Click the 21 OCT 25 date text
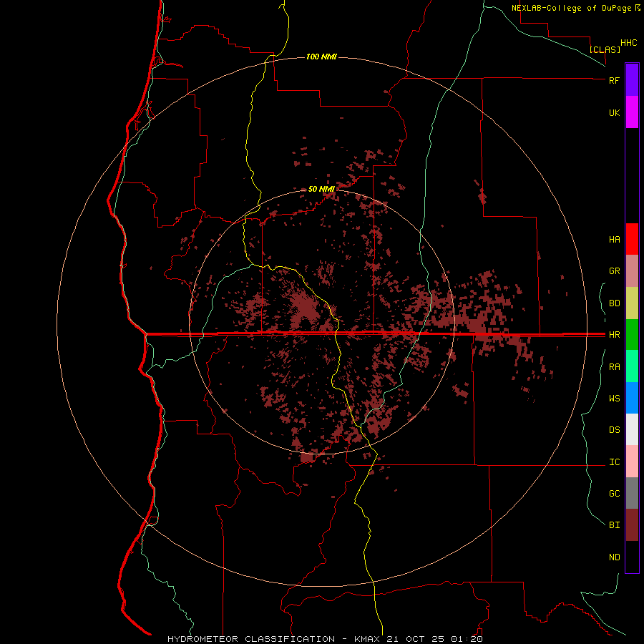The image size is (644, 644). [x=416, y=639]
